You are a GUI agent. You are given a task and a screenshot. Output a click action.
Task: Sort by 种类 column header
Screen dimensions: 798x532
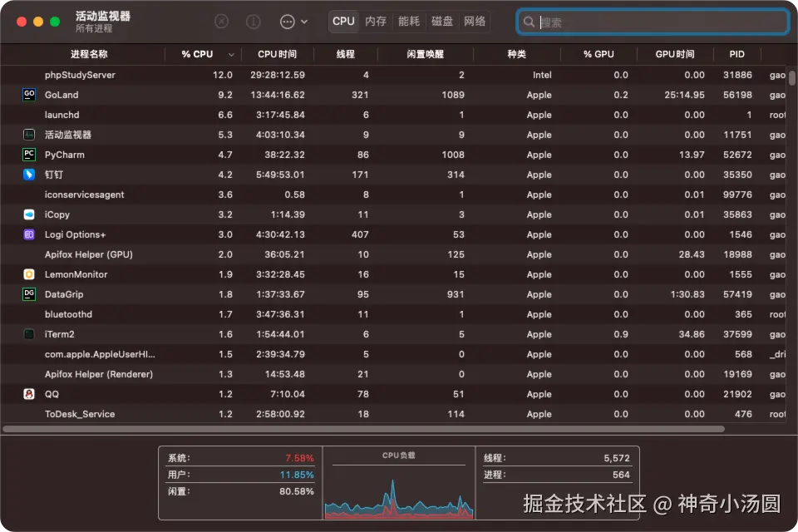[516, 54]
